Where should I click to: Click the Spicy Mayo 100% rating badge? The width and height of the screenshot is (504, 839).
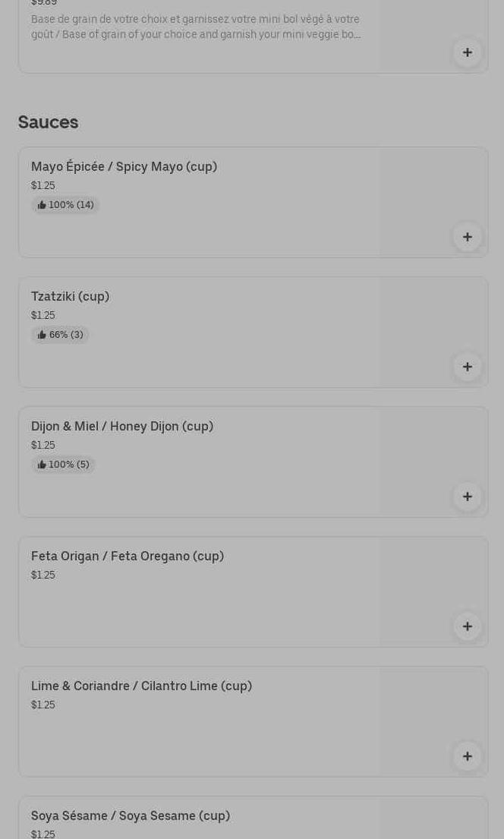pos(65,205)
